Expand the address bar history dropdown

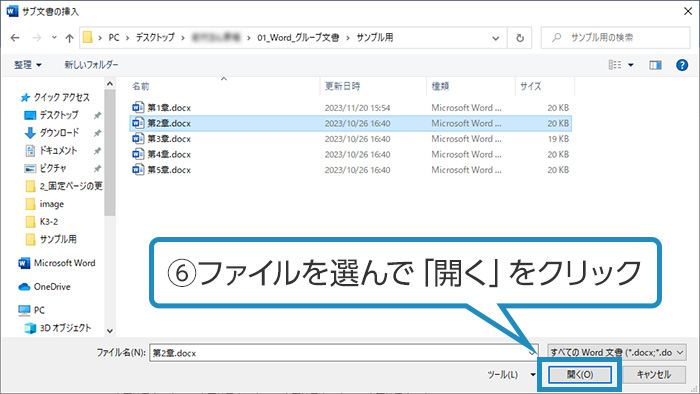496,38
